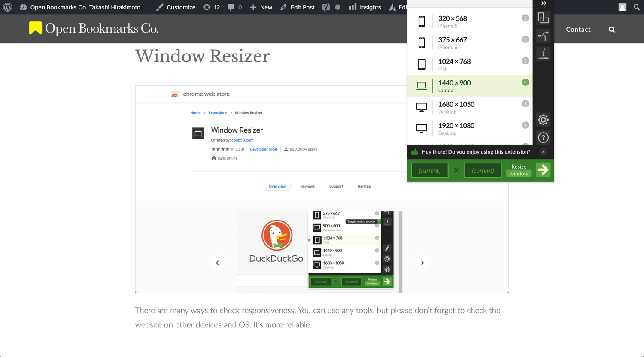Screen dimensions: 644x357
Task: Open the comments item showing 0
Action: click(x=235, y=7)
